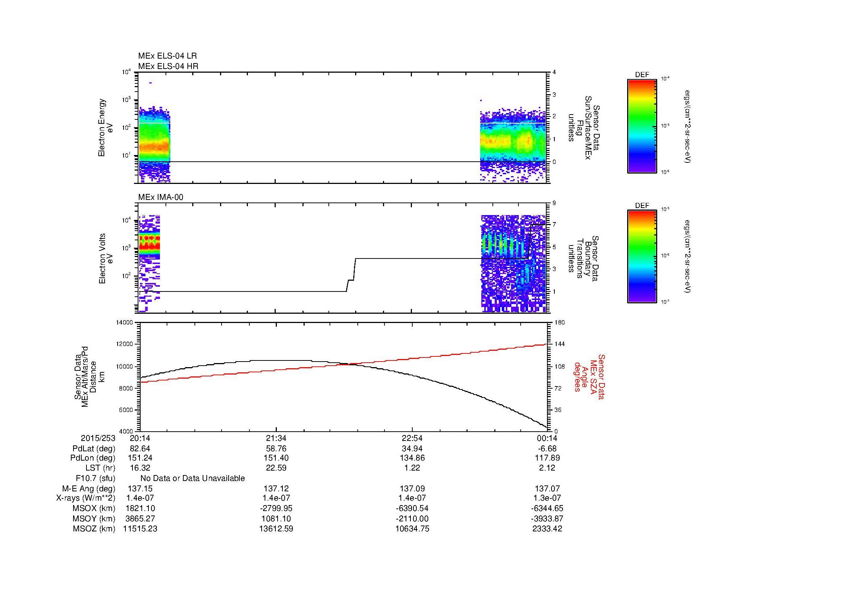Click M-E Ang value 137.12

[276, 488]
